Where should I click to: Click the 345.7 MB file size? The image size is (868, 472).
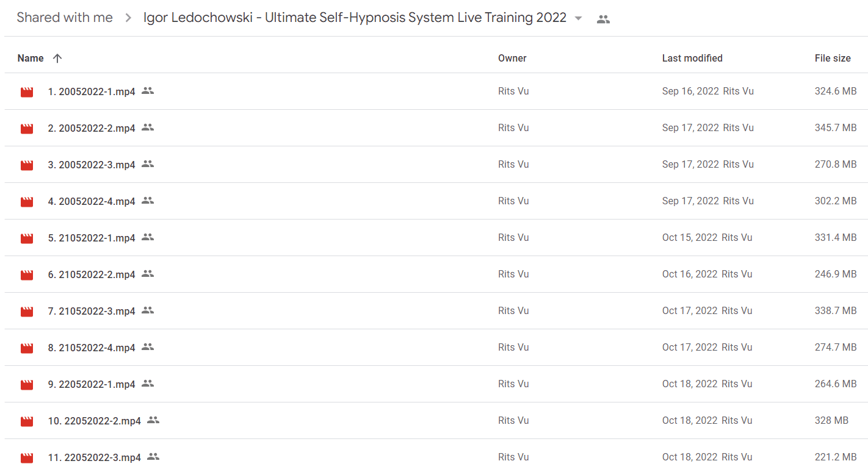(836, 128)
